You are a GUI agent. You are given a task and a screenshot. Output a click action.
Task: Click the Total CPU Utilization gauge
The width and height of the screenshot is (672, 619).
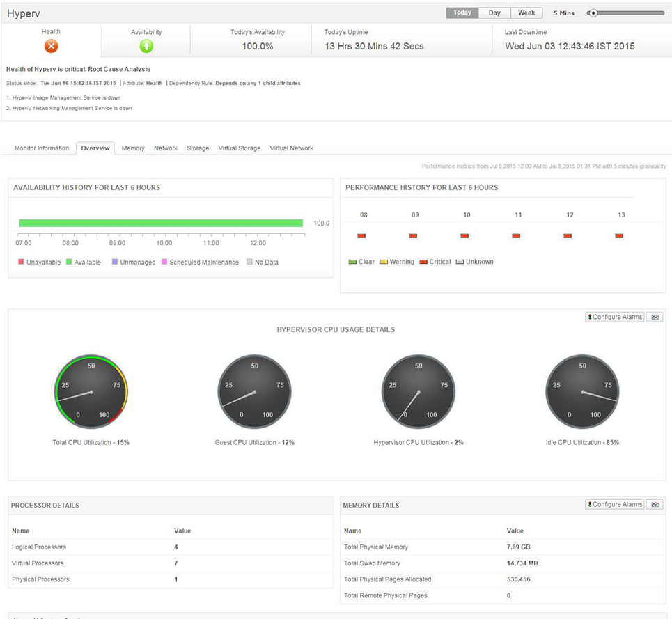click(x=91, y=392)
